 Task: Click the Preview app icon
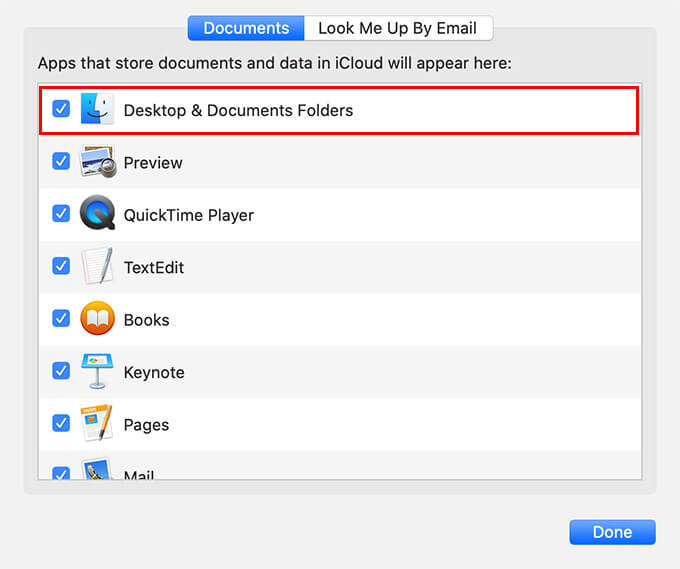pyautogui.click(x=98, y=161)
